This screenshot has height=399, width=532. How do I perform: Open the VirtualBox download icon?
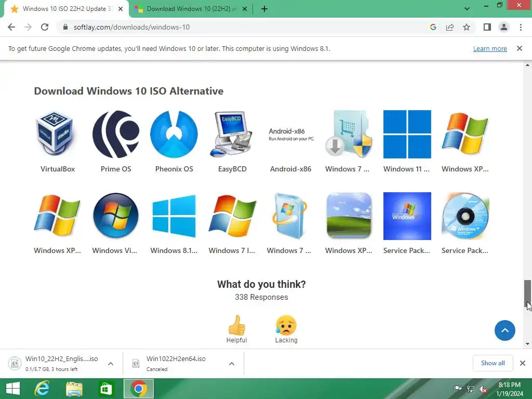pos(55,134)
